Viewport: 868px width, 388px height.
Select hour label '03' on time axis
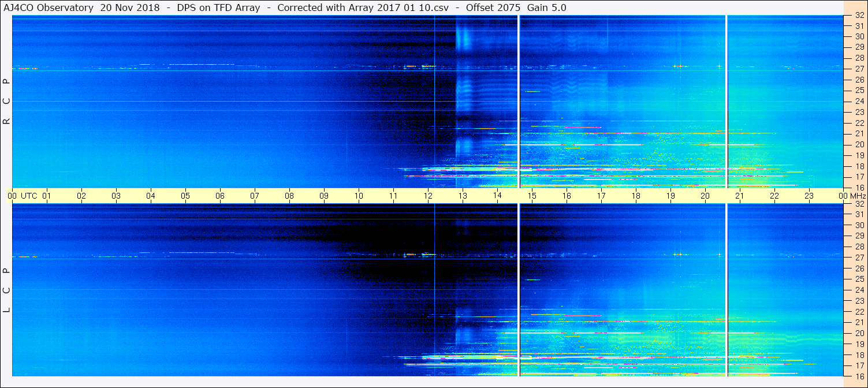point(116,196)
